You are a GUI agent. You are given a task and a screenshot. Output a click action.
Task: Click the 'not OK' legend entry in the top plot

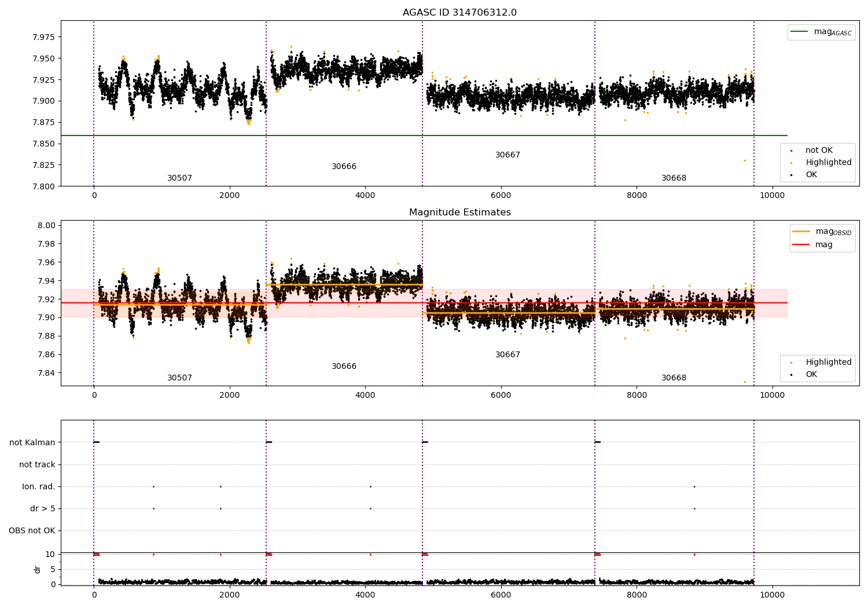click(x=819, y=151)
